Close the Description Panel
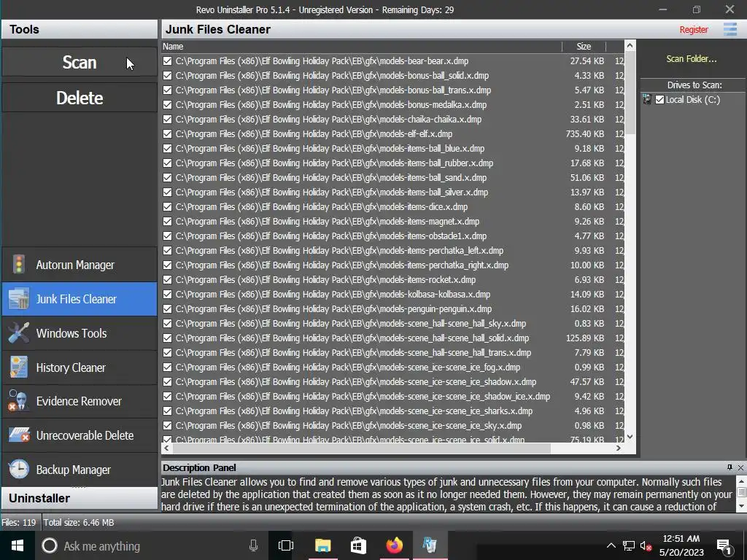 coord(741,467)
